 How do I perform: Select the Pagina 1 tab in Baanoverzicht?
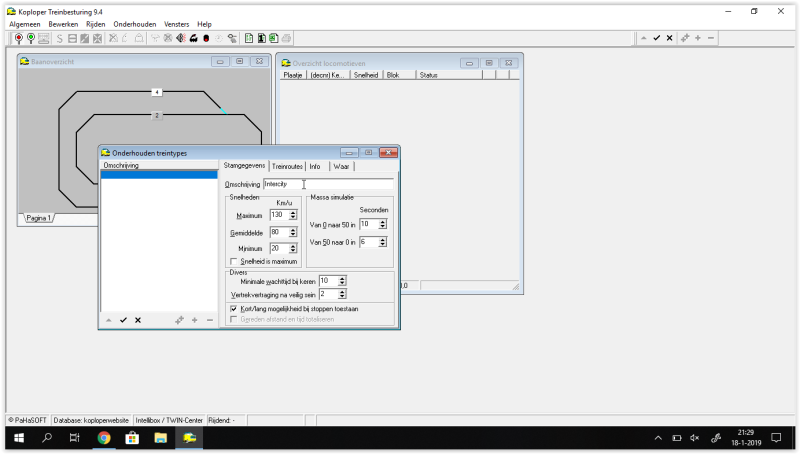click(x=39, y=218)
